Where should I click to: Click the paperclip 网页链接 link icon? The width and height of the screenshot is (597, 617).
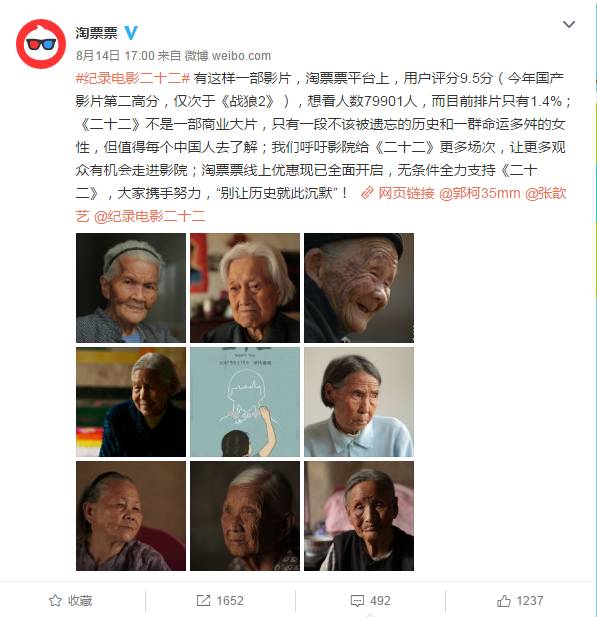click(x=367, y=193)
